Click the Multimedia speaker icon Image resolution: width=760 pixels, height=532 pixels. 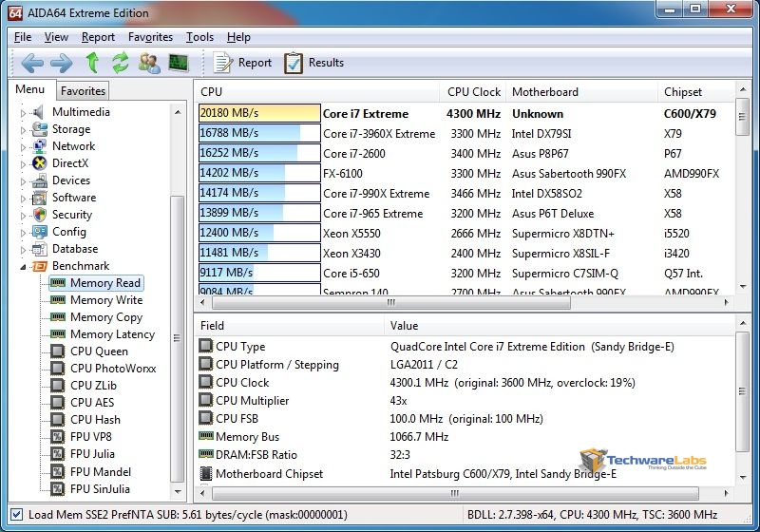[39, 112]
